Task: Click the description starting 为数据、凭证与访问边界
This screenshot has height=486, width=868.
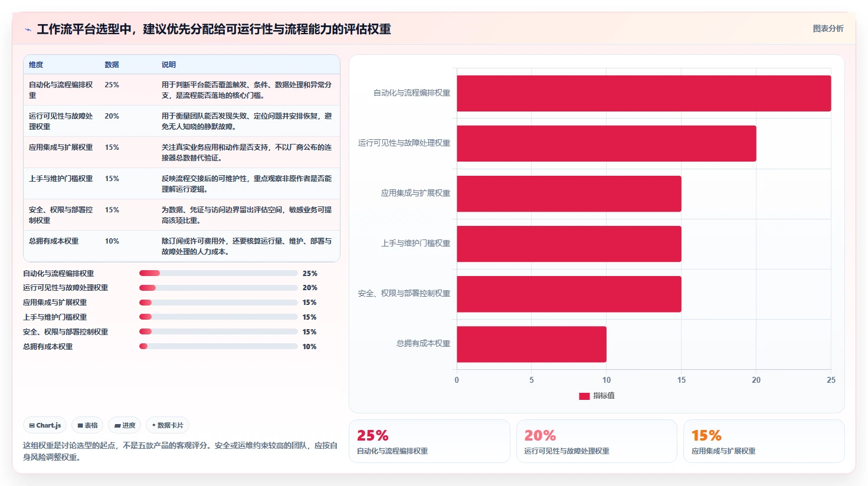Action: (247, 215)
